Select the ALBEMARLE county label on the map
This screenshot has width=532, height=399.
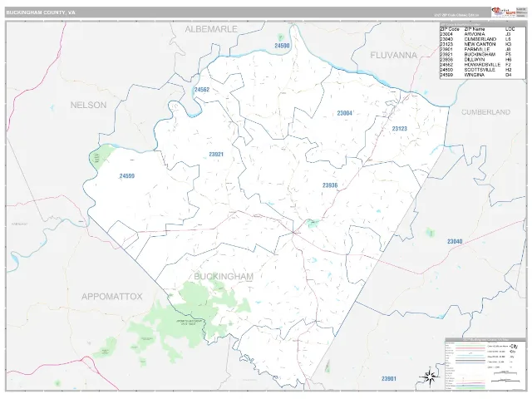click(x=210, y=29)
